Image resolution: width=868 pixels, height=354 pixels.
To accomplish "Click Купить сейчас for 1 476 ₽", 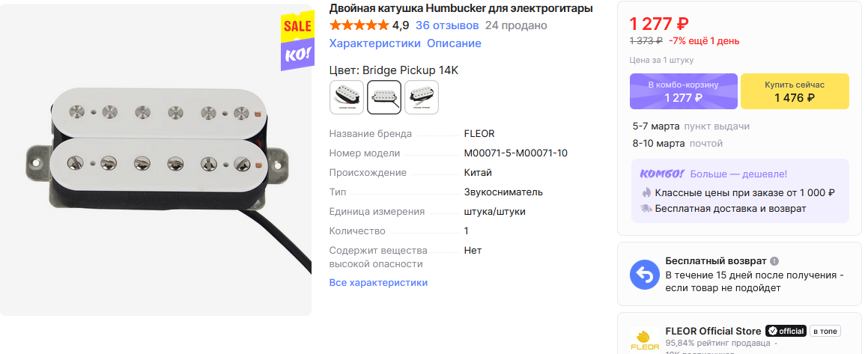I will [x=795, y=91].
